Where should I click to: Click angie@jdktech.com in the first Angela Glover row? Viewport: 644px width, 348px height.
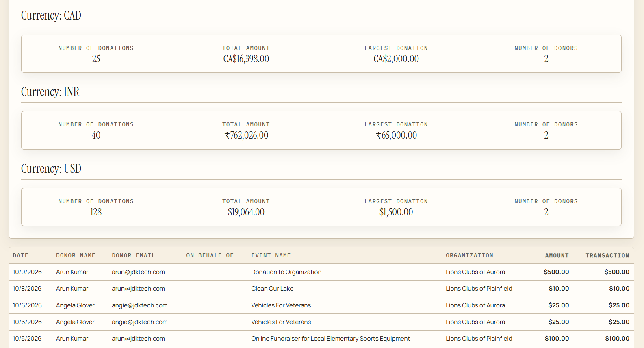click(140, 305)
